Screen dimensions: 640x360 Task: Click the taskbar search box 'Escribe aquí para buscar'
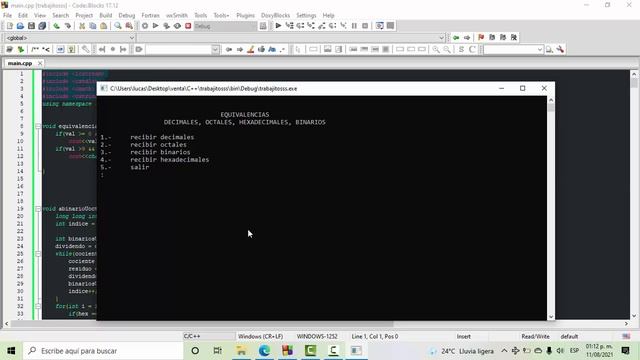[x=103, y=351]
